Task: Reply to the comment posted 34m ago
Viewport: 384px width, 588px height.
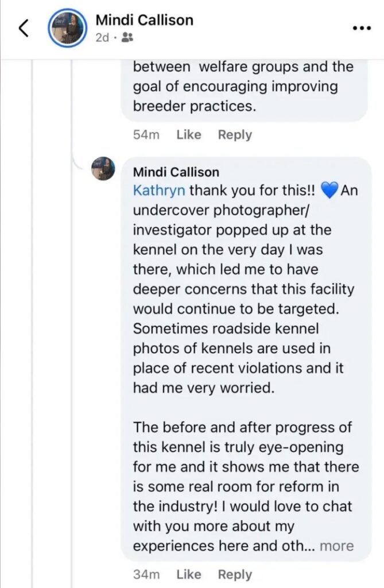Action: pyautogui.click(x=235, y=574)
